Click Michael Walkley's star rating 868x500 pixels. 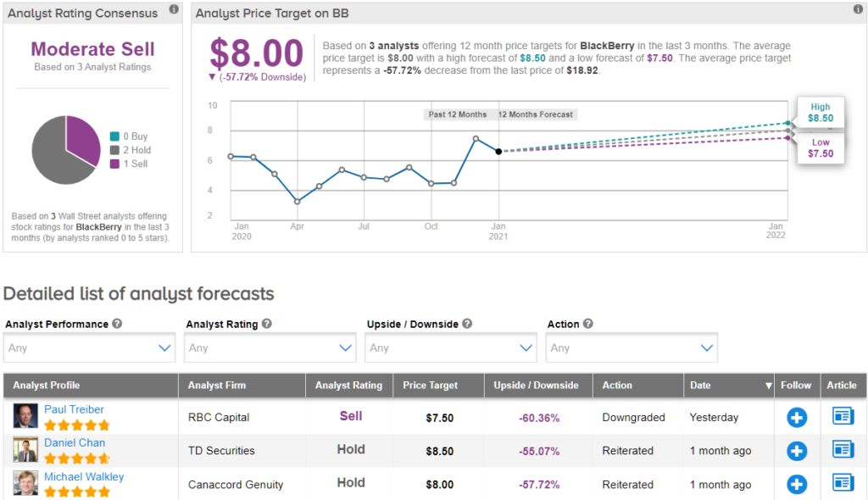tap(77, 492)
